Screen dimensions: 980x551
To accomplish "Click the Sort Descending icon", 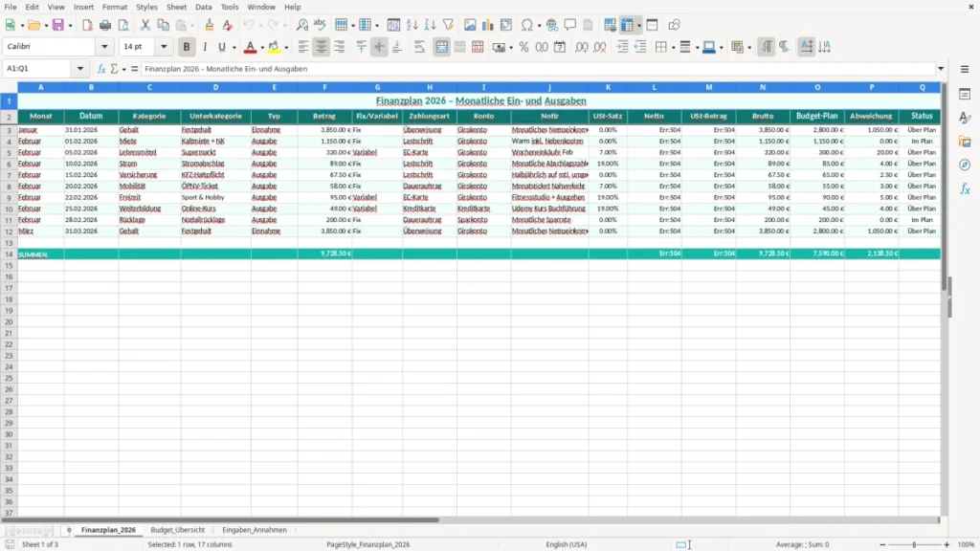I will pos(430,25).
